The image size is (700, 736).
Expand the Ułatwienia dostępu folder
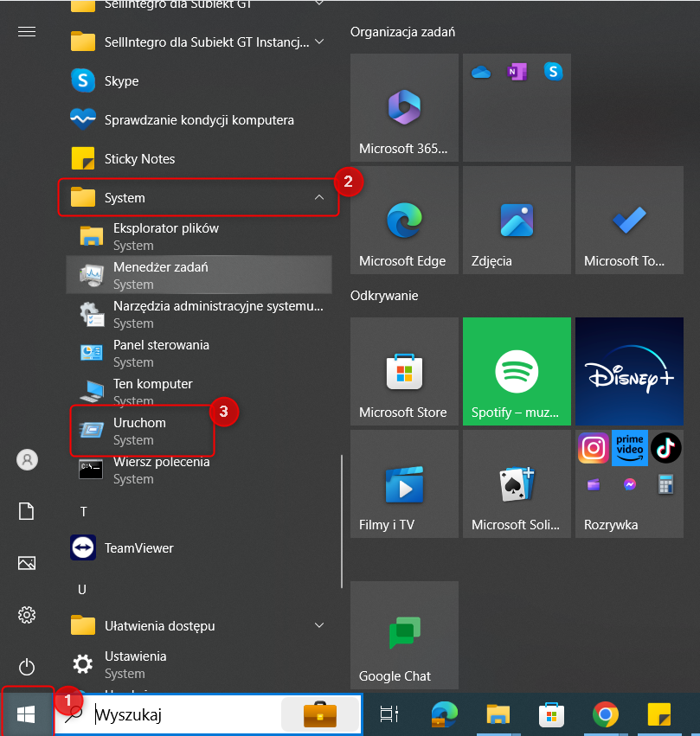(x=199, y=625)
